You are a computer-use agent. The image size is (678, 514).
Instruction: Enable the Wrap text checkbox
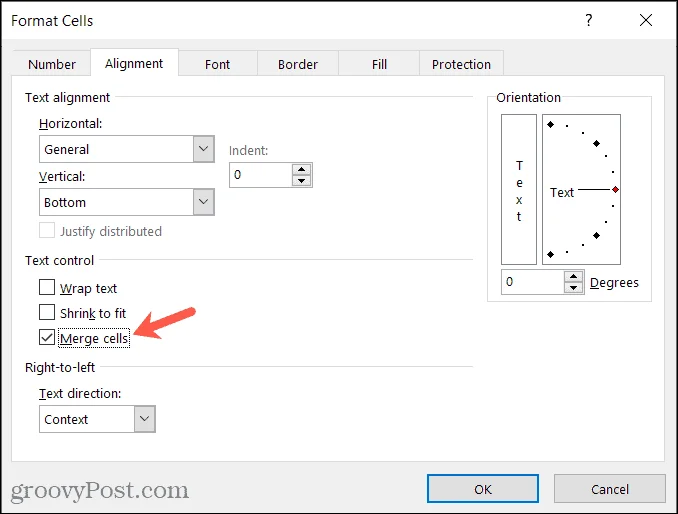(47, 287)
